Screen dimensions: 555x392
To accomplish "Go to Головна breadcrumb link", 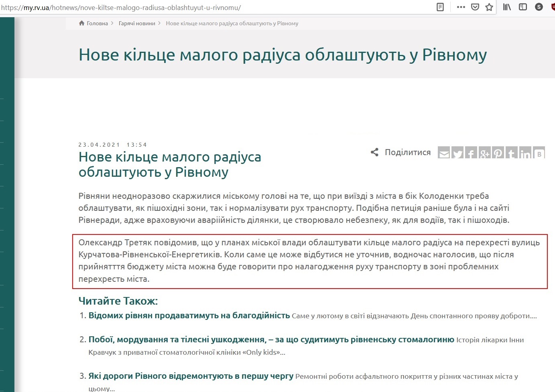I will pos(97,23).
